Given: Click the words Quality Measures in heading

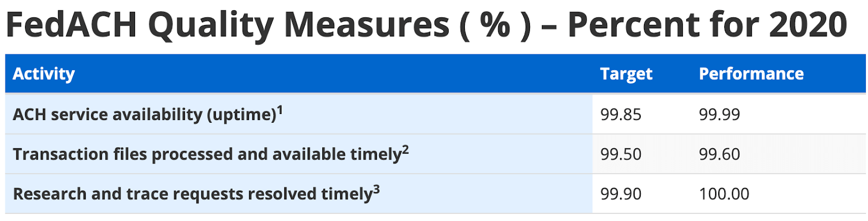Looking at the screenshot, I should tap(298, 25).
